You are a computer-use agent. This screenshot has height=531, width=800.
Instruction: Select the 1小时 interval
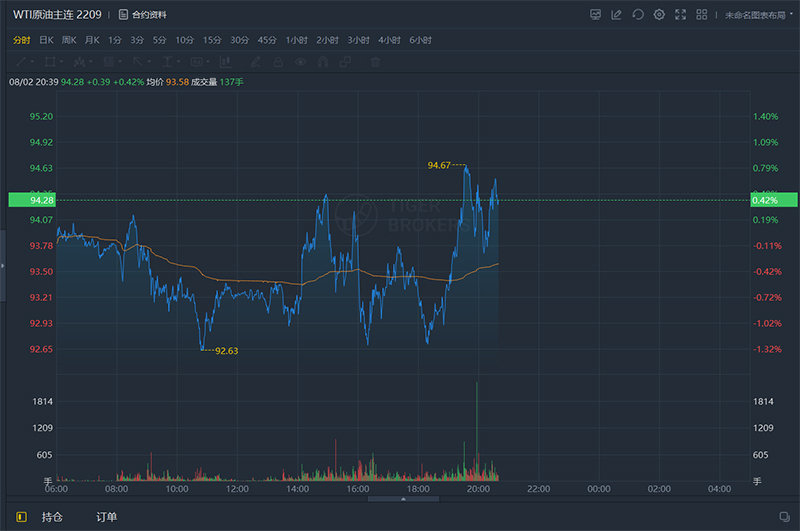(296, 39)
